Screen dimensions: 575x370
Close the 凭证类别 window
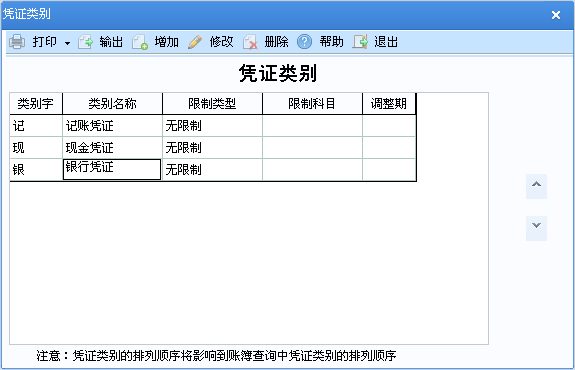[556, 15]
